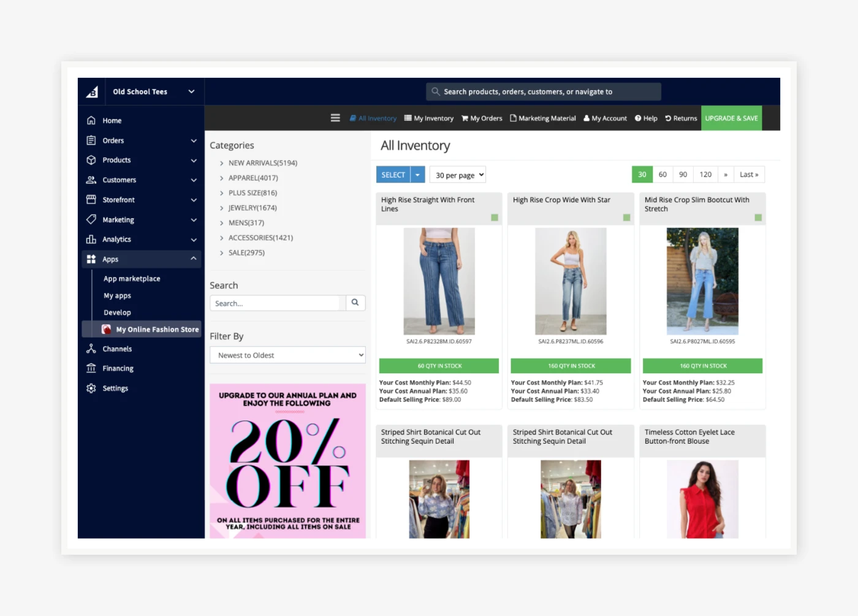Click the My Inventory list icon
Screen dimensions: 858x616
click(408, 118)
